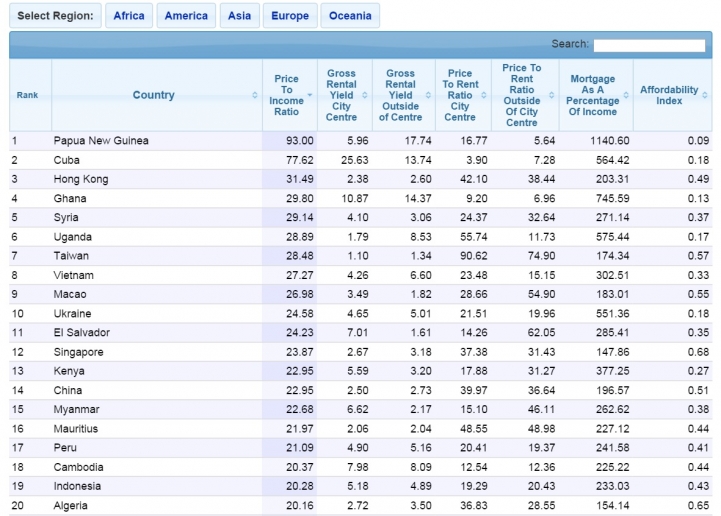
Task: Click the Mortgage As A Percentage Of Income sort arrows
Action: click(626, 95)
